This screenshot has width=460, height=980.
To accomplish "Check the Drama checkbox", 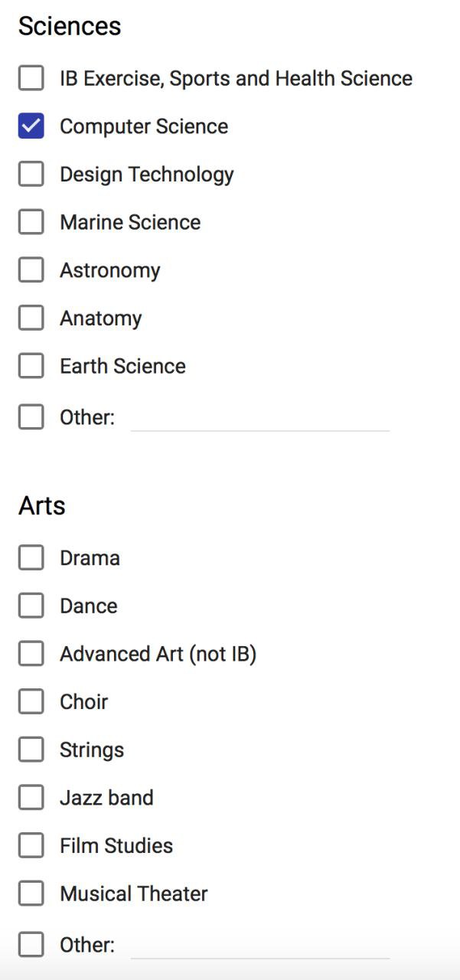I will pyautogui.click(x=31, y=558).
